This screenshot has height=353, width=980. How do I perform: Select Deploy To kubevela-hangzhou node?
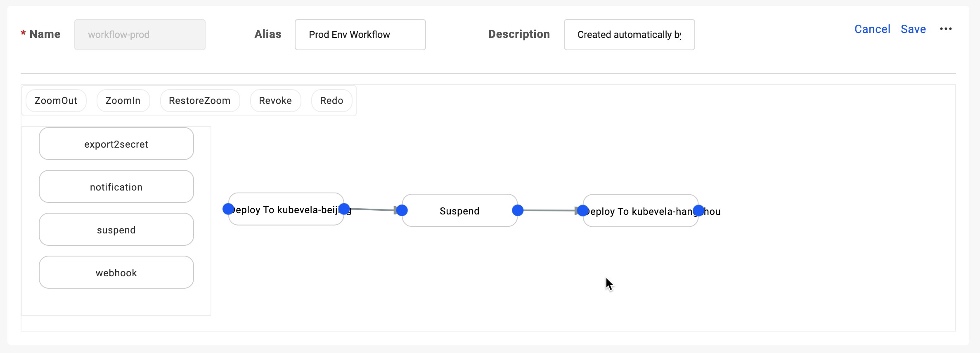pos(640,211)
